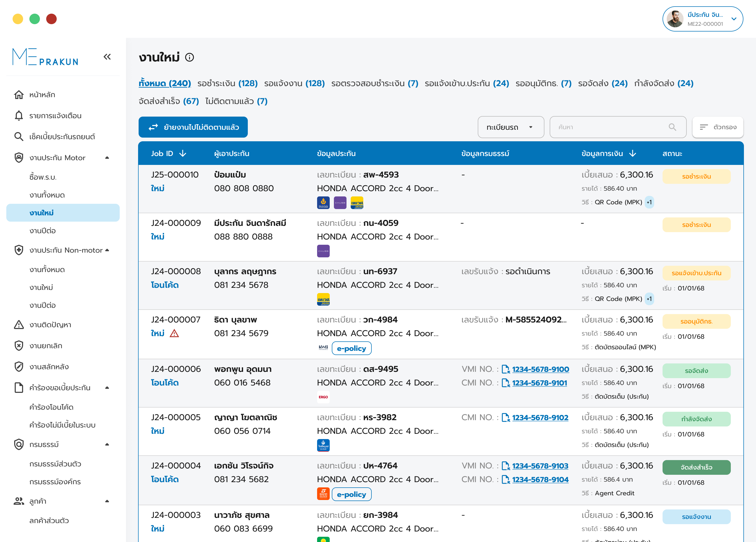756x542 pixels.
Task: Click the red warning triangle on J24-000007
Action: pyautogui.click(x=174, y=333)
